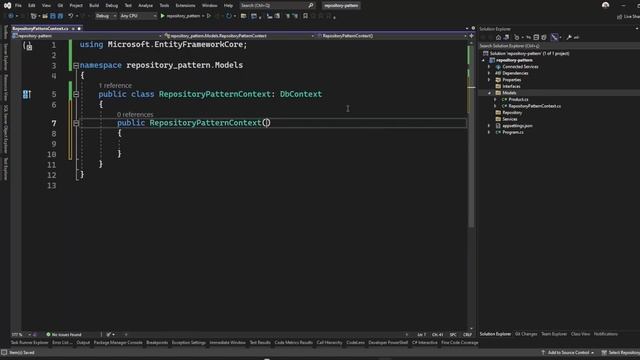Click the Hot Reload icon
640x360 pixels.
[x=229, y=16]
